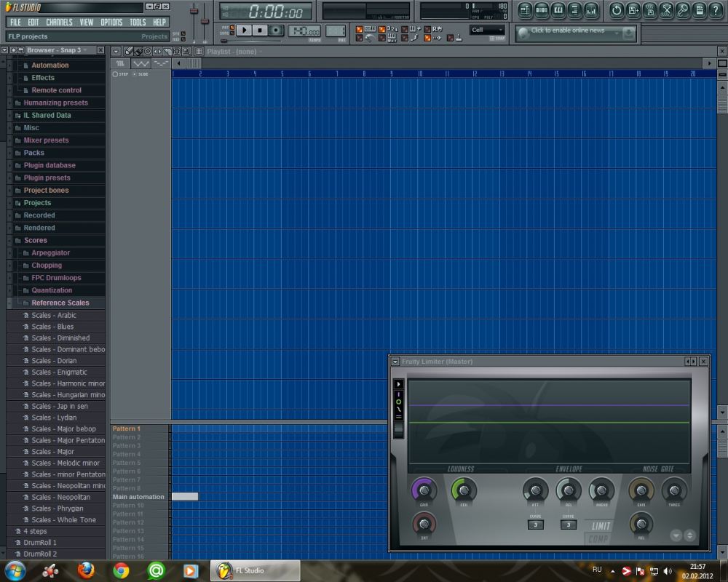This screenshot has height=582, width=728.
Task: Toggle the loop recording R option
Action: point(427,29)
